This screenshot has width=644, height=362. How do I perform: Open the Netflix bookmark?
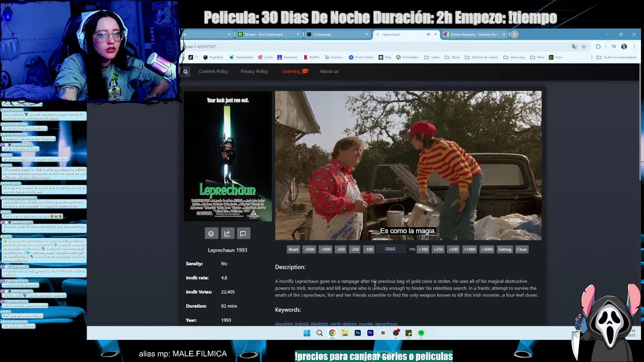(311, 57)
